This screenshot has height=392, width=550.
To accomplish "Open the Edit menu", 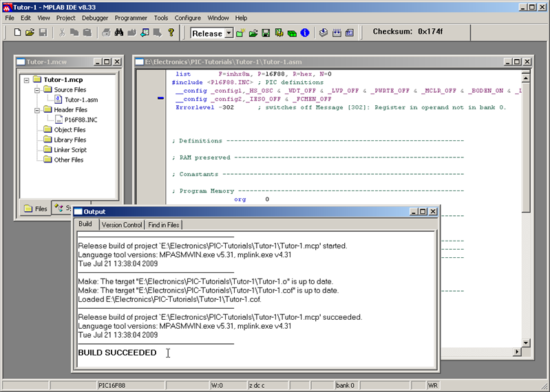I will tap(25, 18).
